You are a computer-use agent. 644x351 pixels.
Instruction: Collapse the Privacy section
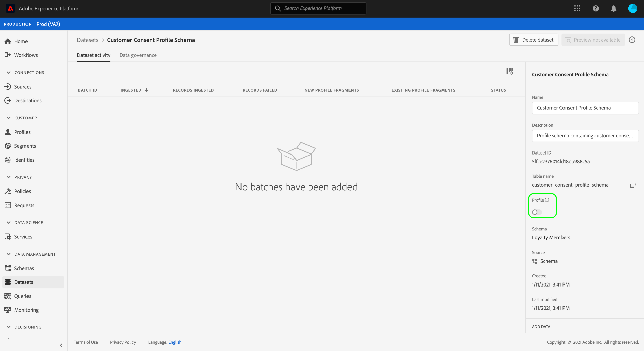click(9, 177)
